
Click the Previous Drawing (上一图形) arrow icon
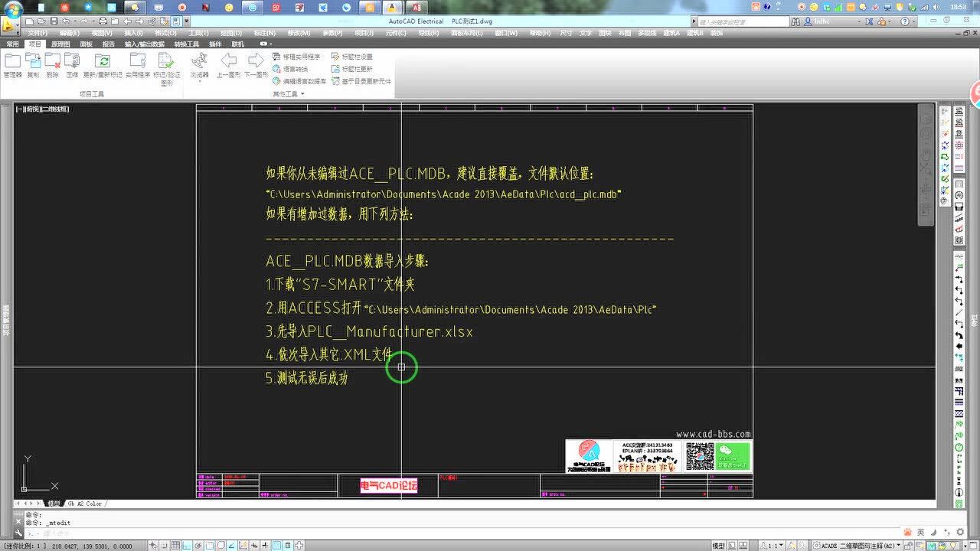coord(229,61)
